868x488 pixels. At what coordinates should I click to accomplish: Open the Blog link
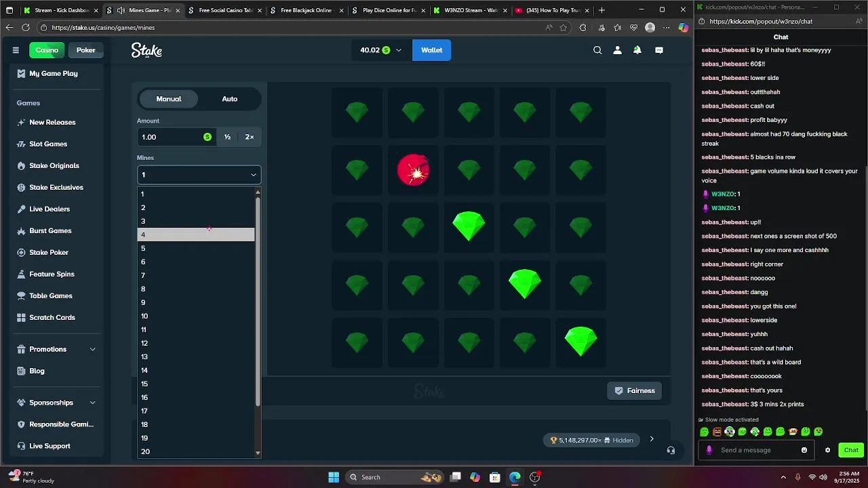37,371
